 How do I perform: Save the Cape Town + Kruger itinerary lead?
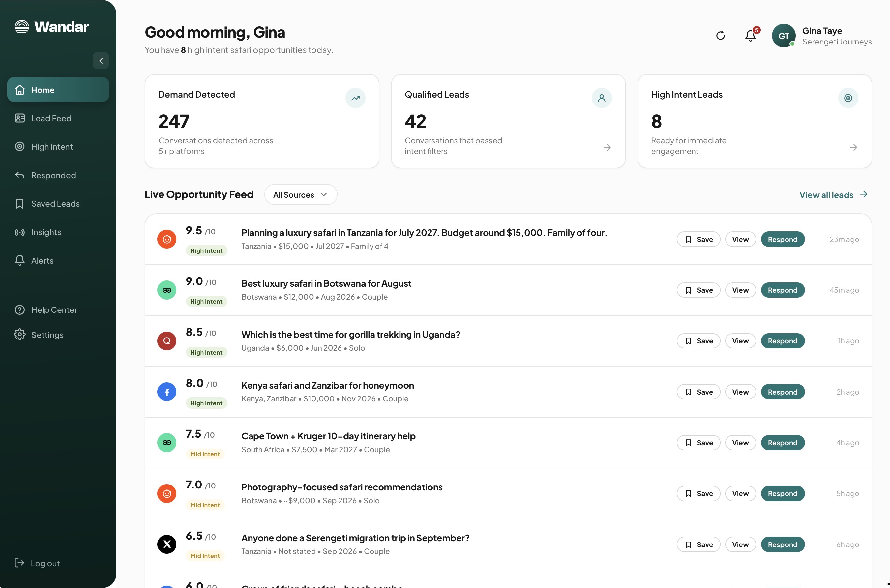point(698,443)
